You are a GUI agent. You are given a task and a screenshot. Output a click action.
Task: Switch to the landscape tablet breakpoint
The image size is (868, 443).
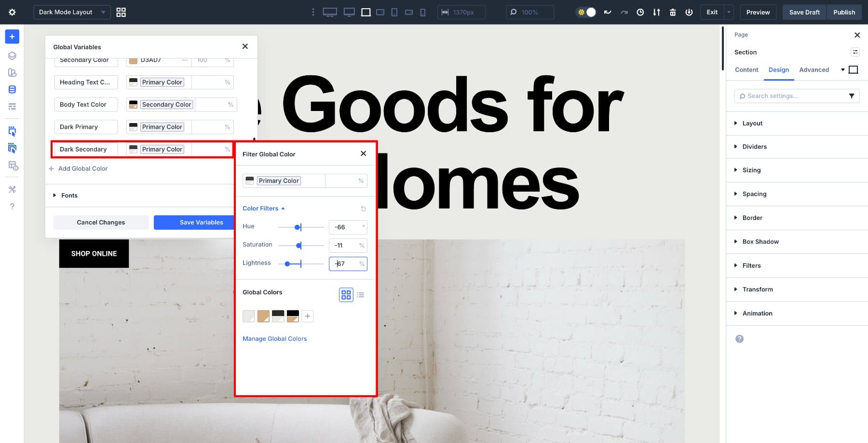coord(380,12)
